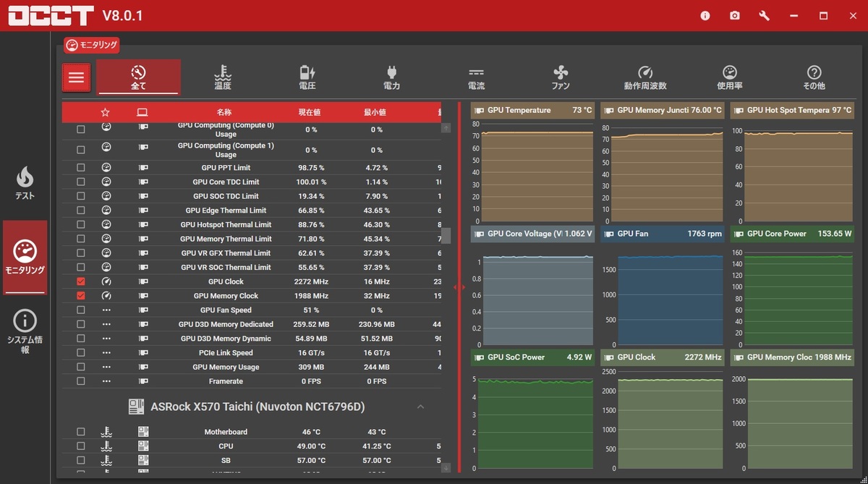Click motherboard icon in SB row
Image resolution: width=868 pixels, height=484 pixels.
coord(143,460)
